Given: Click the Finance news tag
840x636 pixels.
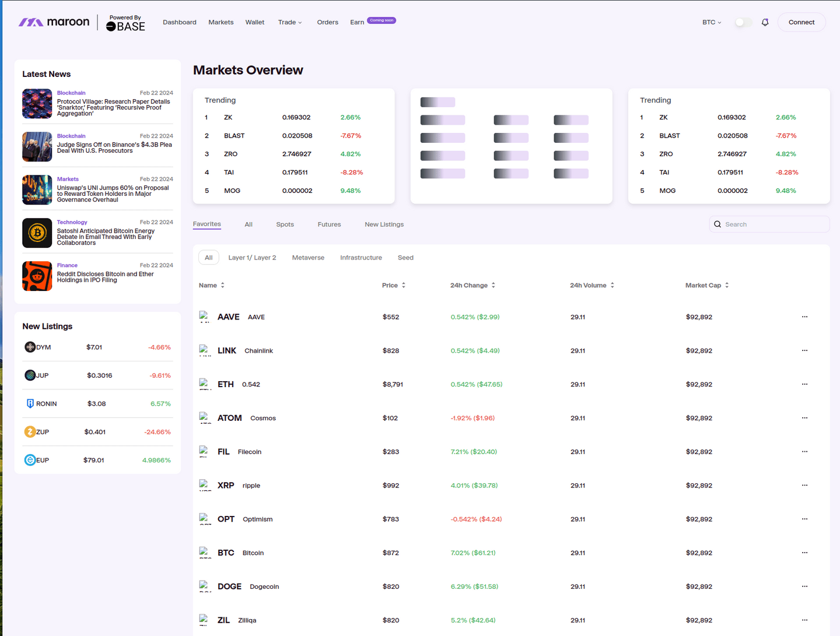Looking at the screenshot, I should click(x=67, y=265).
